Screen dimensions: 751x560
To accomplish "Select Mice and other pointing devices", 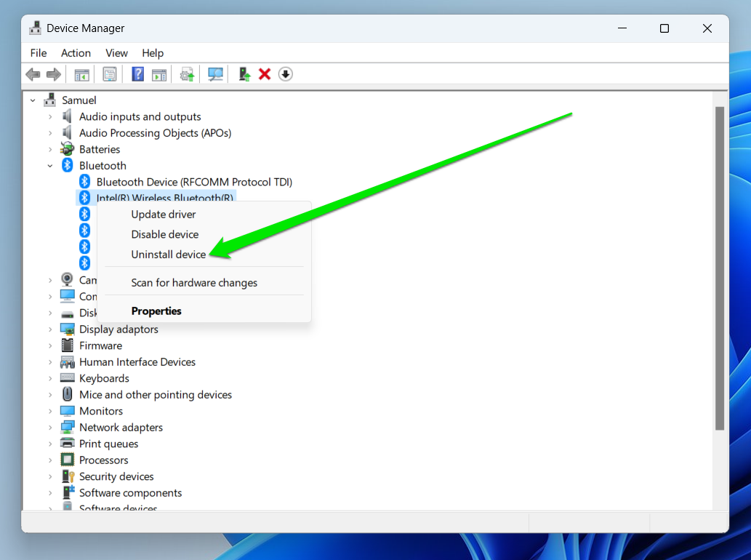I will [x=155, y=395].
